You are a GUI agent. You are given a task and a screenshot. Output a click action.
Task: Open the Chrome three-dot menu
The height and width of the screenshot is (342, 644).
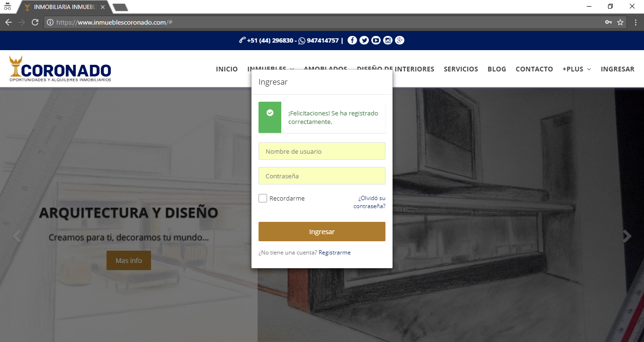[x=635, y=22]
